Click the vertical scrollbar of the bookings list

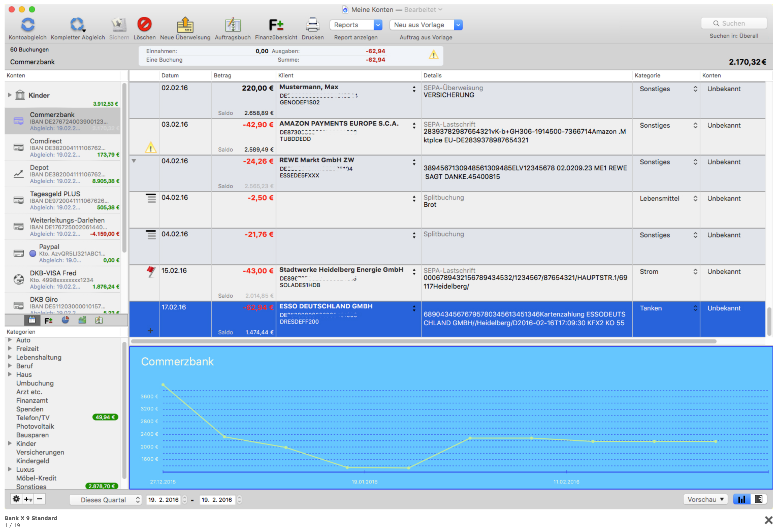[769, 321]
